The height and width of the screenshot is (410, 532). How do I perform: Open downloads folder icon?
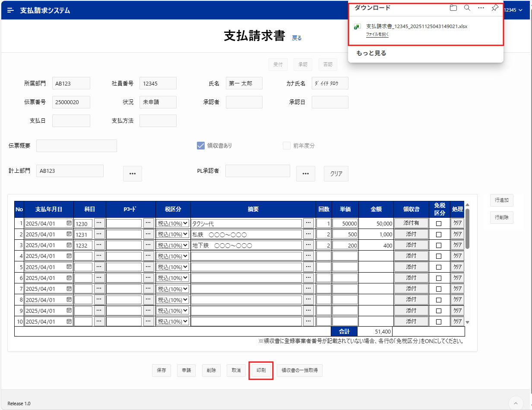tap(453, 8)
